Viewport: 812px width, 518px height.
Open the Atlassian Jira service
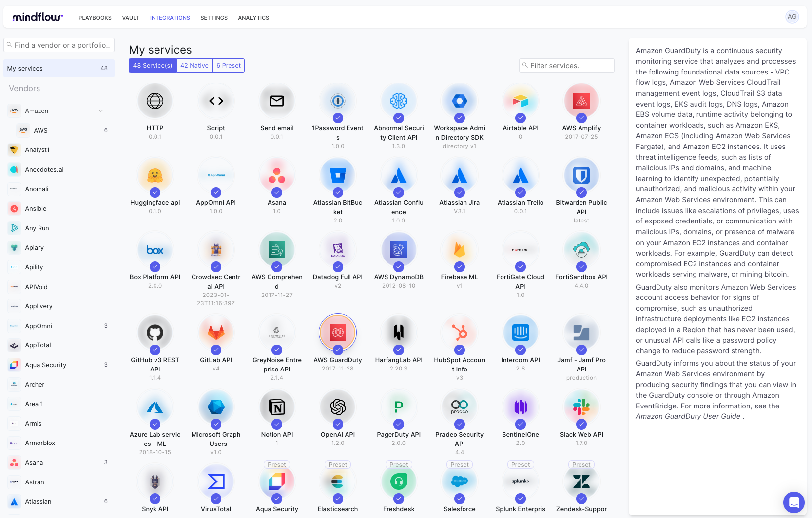click(460, 175)
